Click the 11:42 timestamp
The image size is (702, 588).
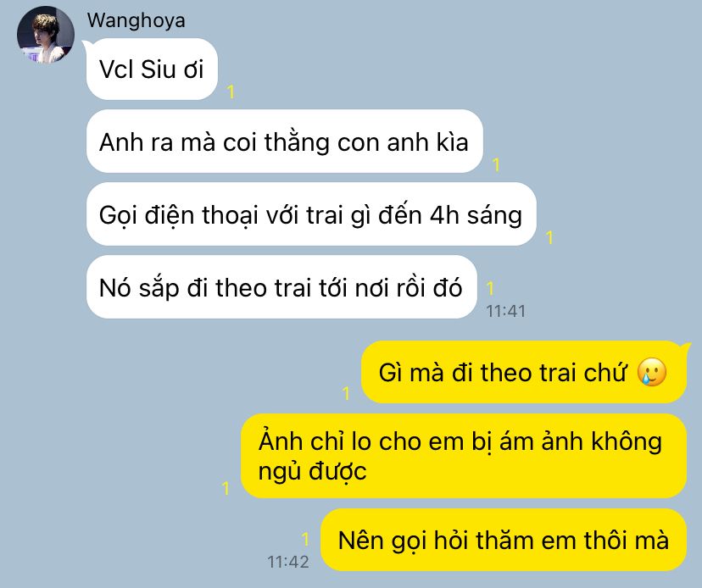click(x=288, y=562)
